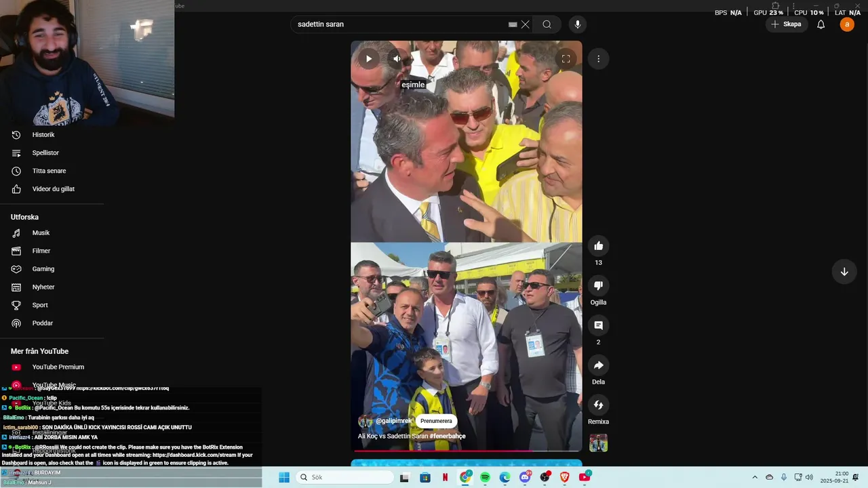Open Netflix from taskbar
This screenshot has height=488, width=868.
445,477
